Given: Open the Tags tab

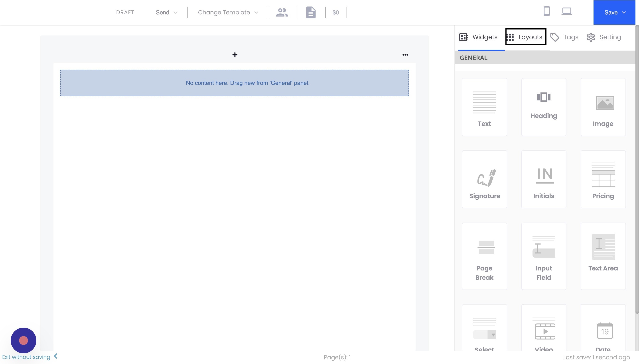Looking at the screenshot, I should [564, 37].
